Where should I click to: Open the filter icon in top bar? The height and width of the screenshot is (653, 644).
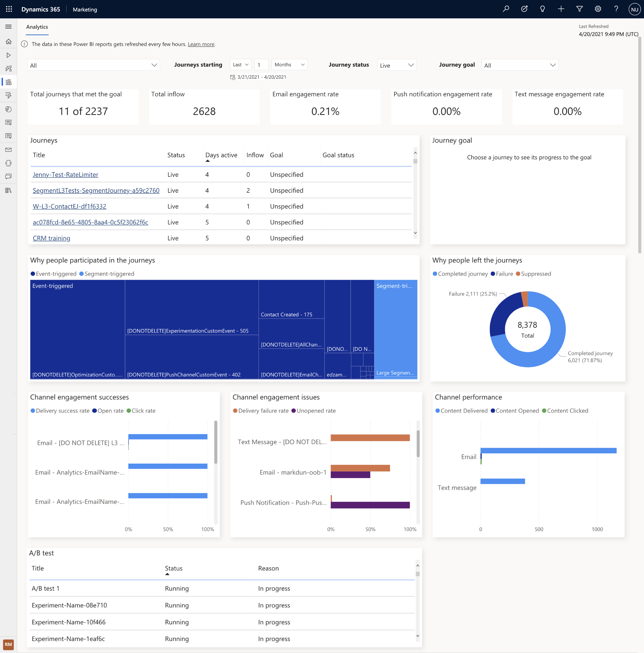click(x=579, y=9)
